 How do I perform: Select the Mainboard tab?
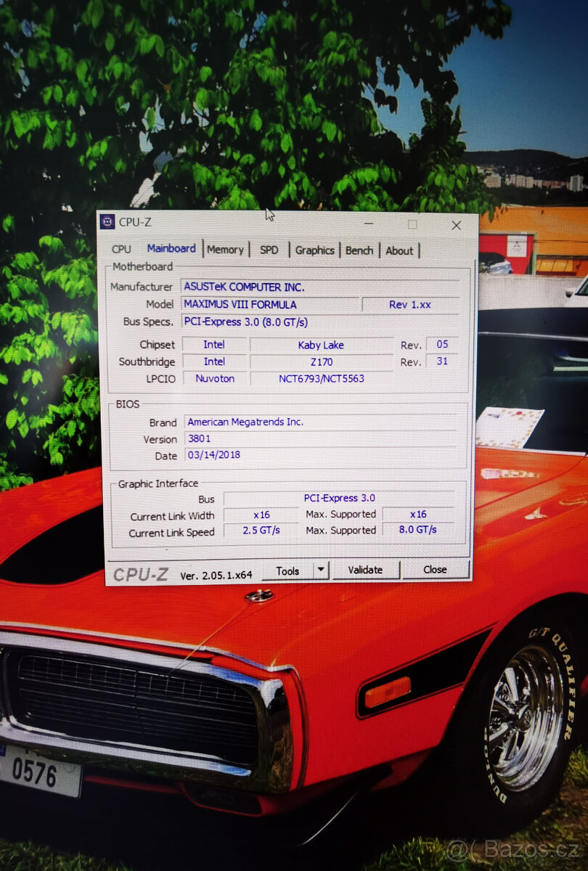click(x=171, y=248)
